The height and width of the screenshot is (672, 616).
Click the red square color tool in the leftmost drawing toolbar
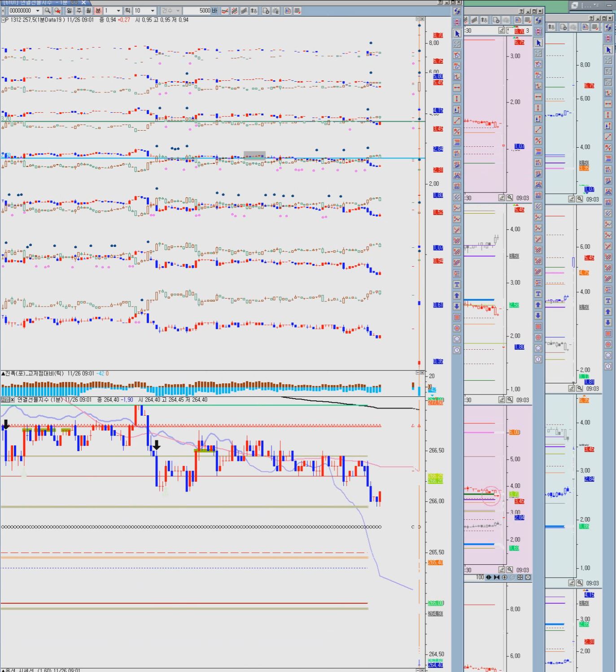coord(457,317)
